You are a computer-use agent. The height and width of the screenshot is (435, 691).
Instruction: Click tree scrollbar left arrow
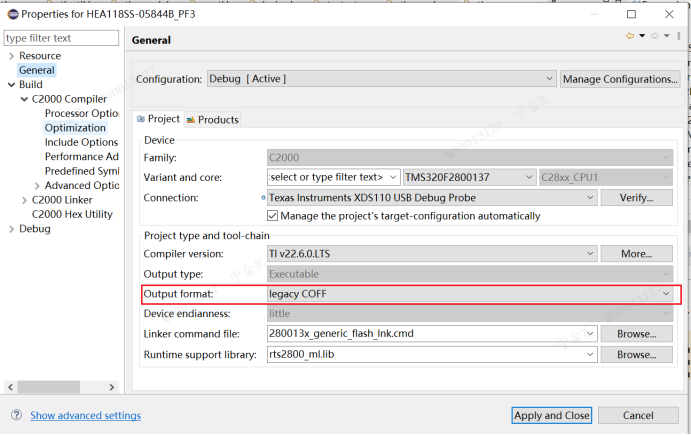11,387
